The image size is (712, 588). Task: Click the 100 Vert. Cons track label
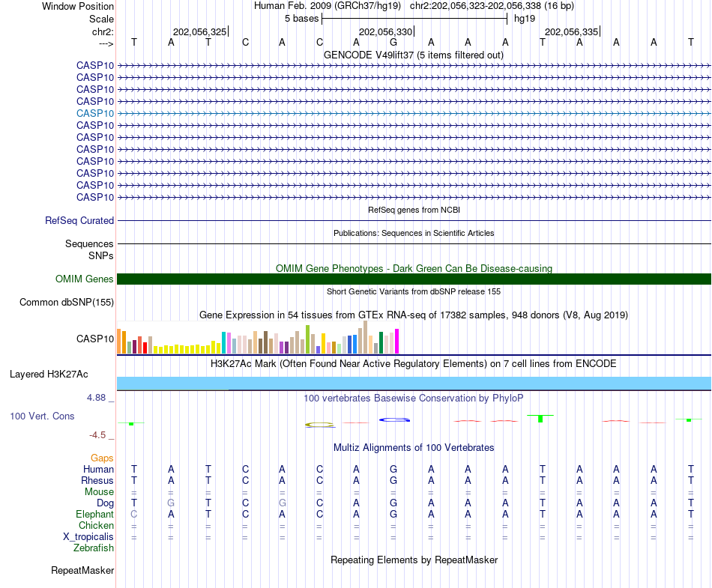point(42,416)
